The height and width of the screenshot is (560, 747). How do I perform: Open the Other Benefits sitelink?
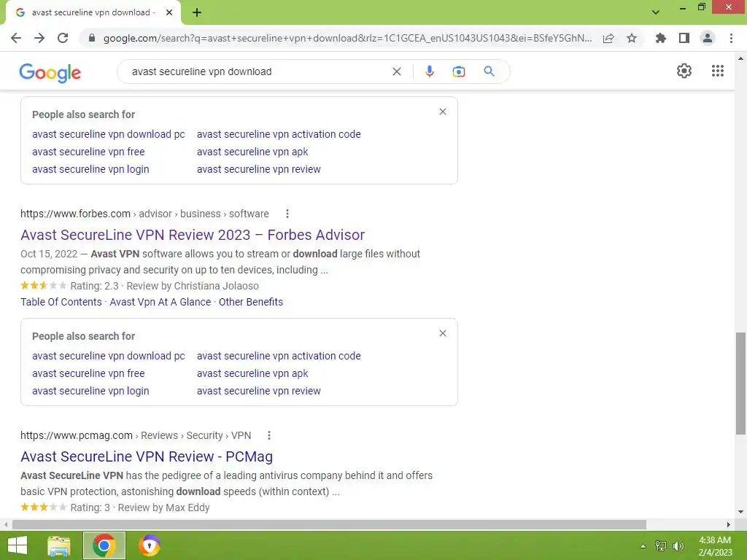pyautogui.click(x=251, y=302)
